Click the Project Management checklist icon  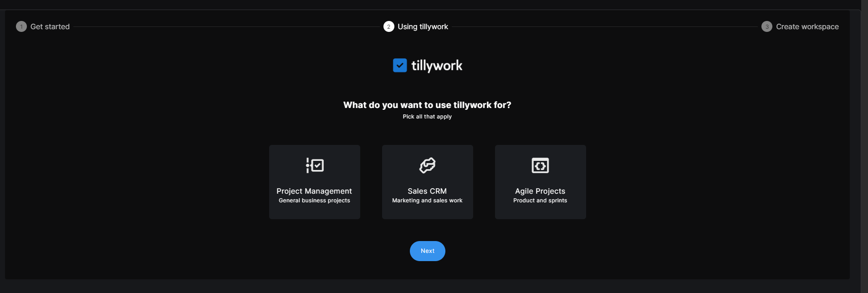coord(315,165)
